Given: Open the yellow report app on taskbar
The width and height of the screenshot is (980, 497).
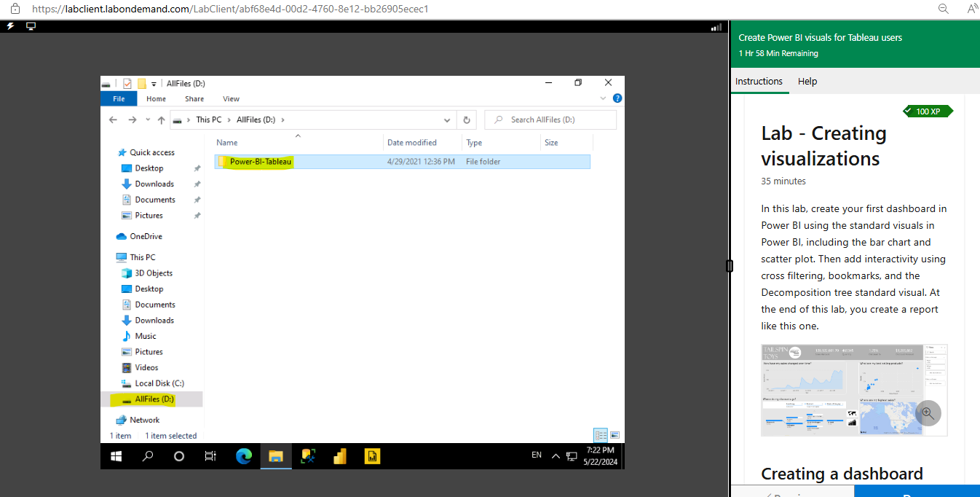Looking at the screenshot, I should (x=371, y=456).
